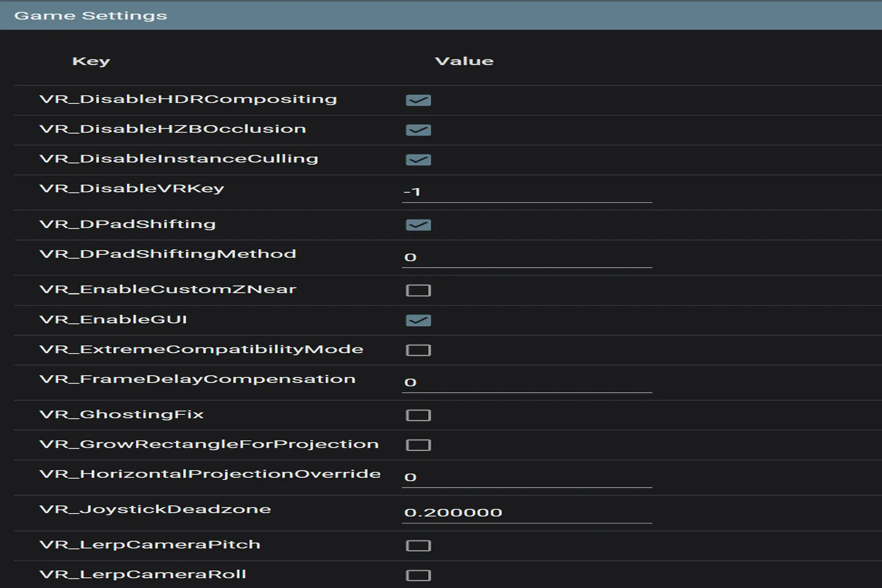Check VR_GrowRectangleForProjection checkbox

[x=418, y=445]
